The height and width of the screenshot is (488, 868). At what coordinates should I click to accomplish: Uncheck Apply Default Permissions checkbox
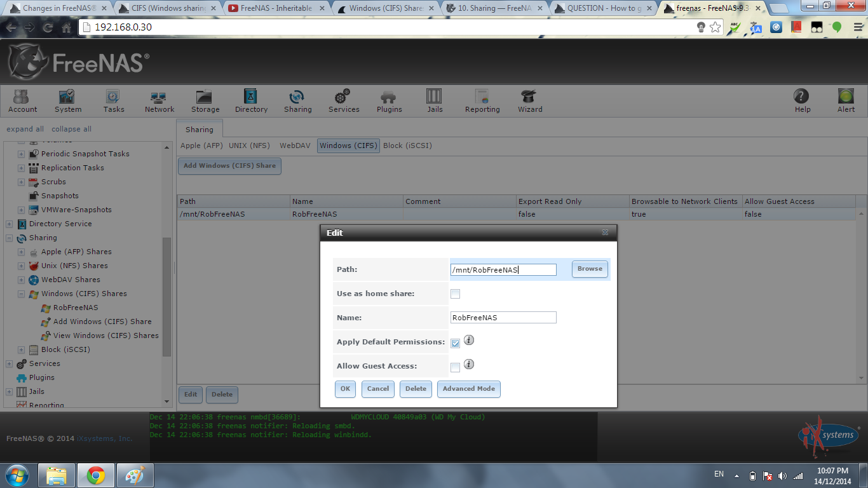pos(455,343)
